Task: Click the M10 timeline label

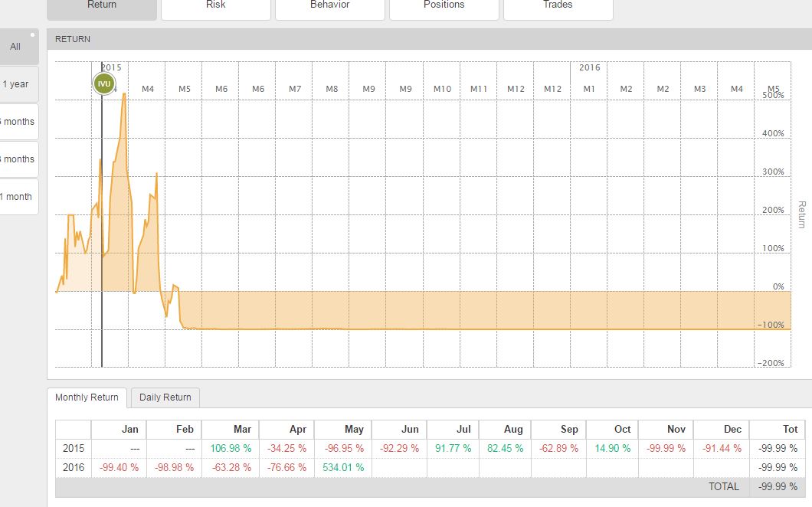Action: click(442, 89)
